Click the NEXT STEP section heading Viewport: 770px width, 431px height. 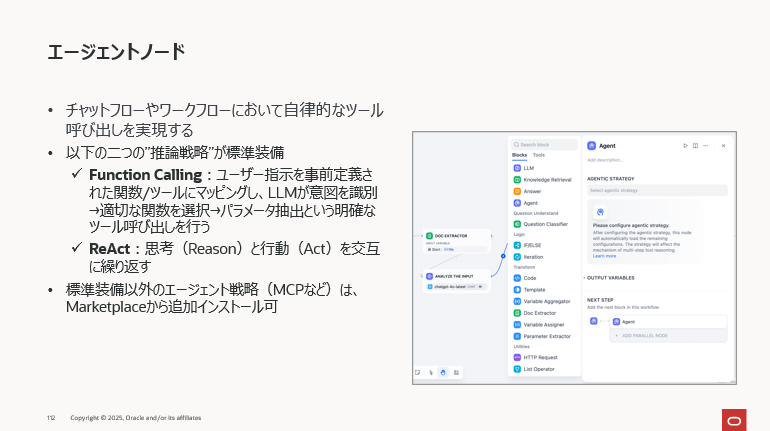pos(600,300)
